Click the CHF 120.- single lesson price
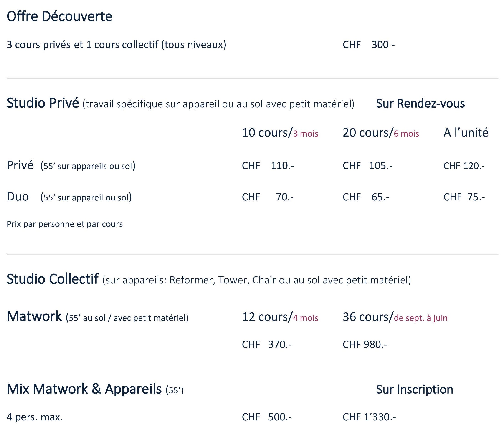504x430 pixels. (x=464, y=166)
